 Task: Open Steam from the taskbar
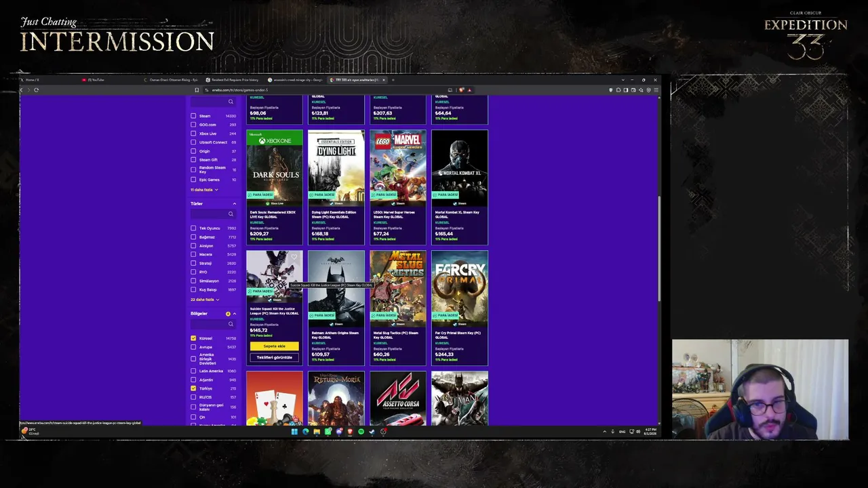coord(372,432)
